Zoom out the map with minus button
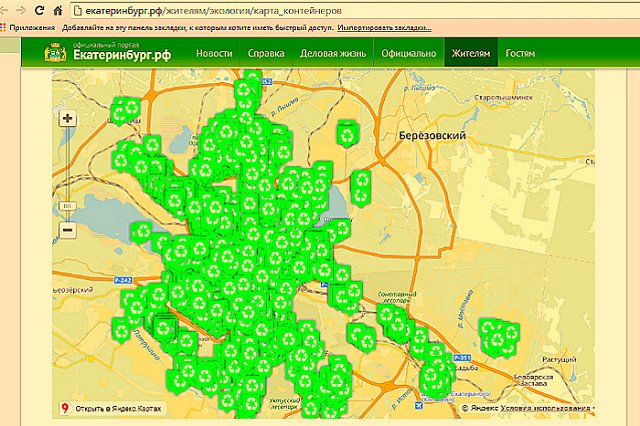This screenshot has width=640, height=426. pyautogui.click(x=68, y=230)
